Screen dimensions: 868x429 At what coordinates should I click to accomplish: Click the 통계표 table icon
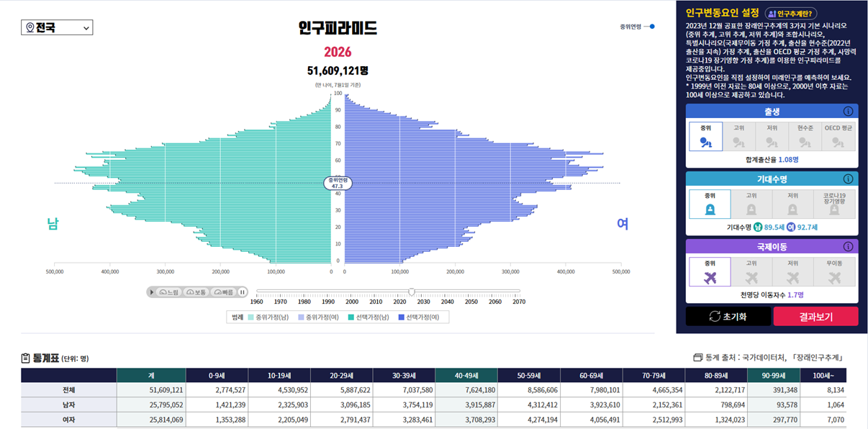coord(25,358)
